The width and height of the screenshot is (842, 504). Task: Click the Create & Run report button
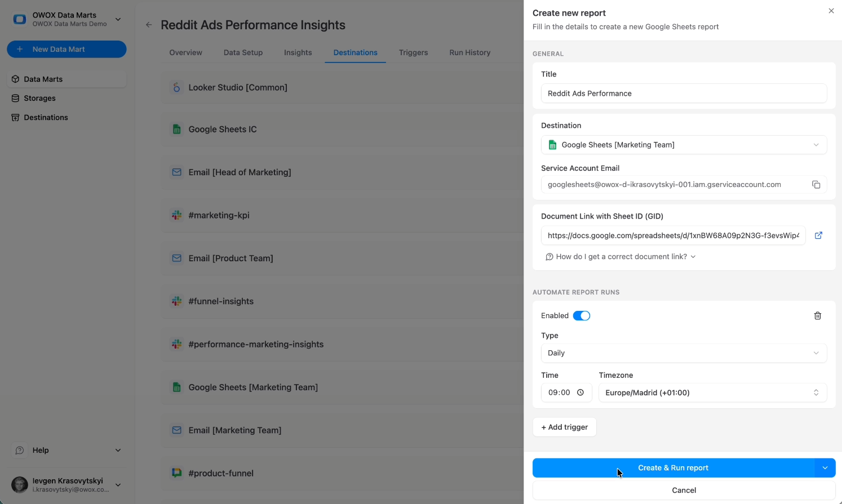coord(673,467)
